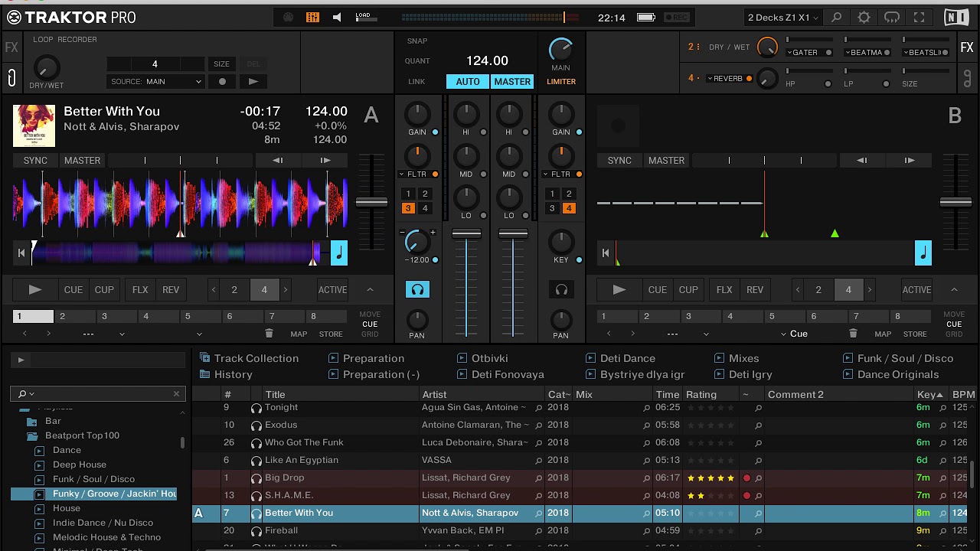Click the preview player play button
Image resolution: width=980 pixels, height=551 pixels.
point(21,360)
